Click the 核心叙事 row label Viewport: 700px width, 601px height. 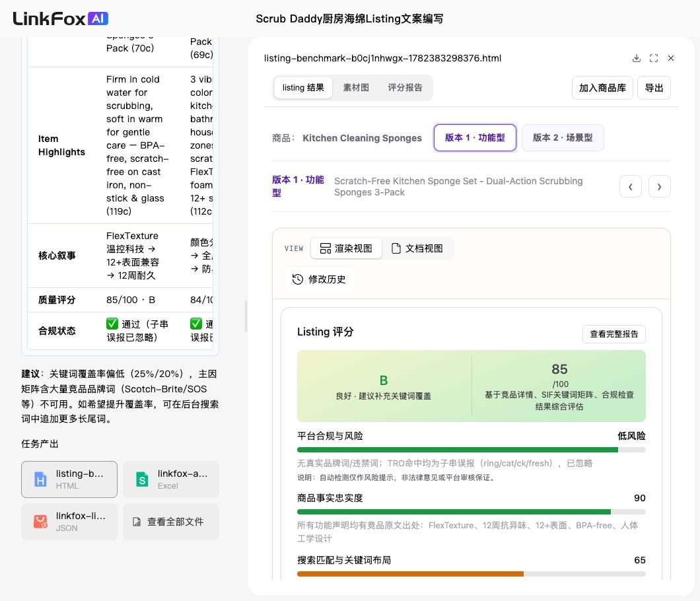coord(57,256)
